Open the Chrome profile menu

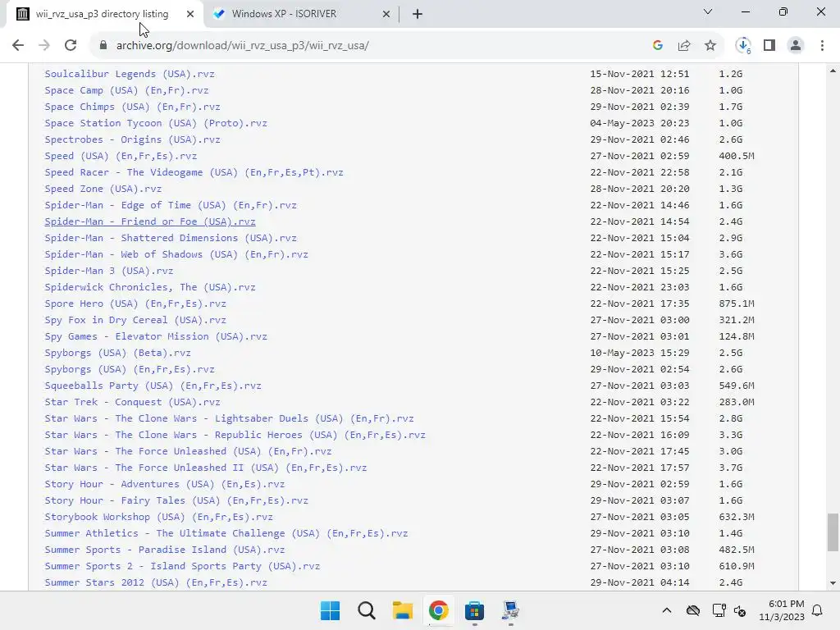pyautogui.click(x=796, y=45)
